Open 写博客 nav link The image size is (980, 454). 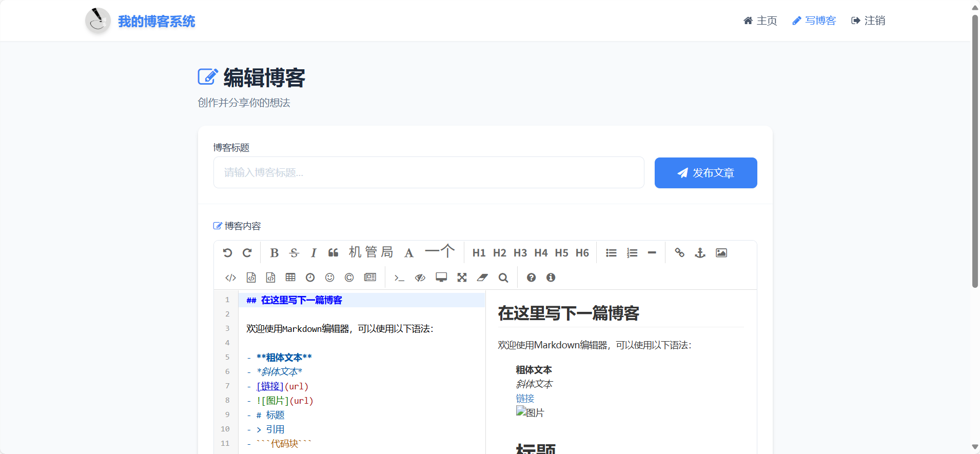[x=814, y=21]
